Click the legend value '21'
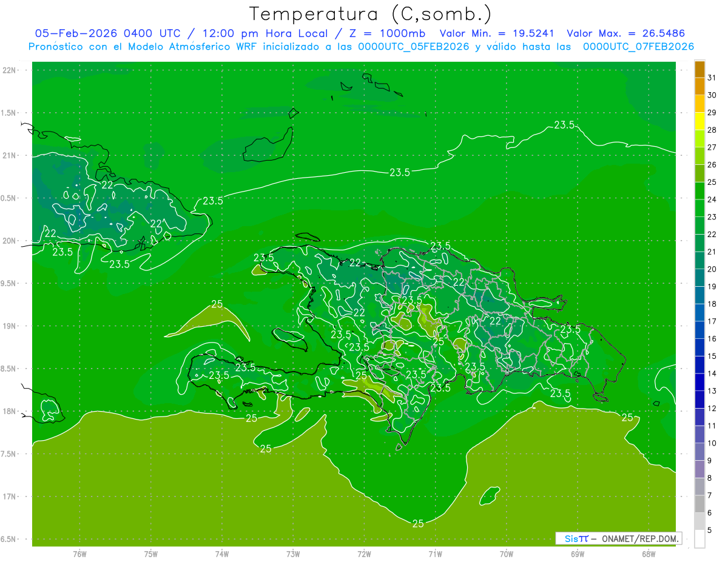 (x=712, y=252)
